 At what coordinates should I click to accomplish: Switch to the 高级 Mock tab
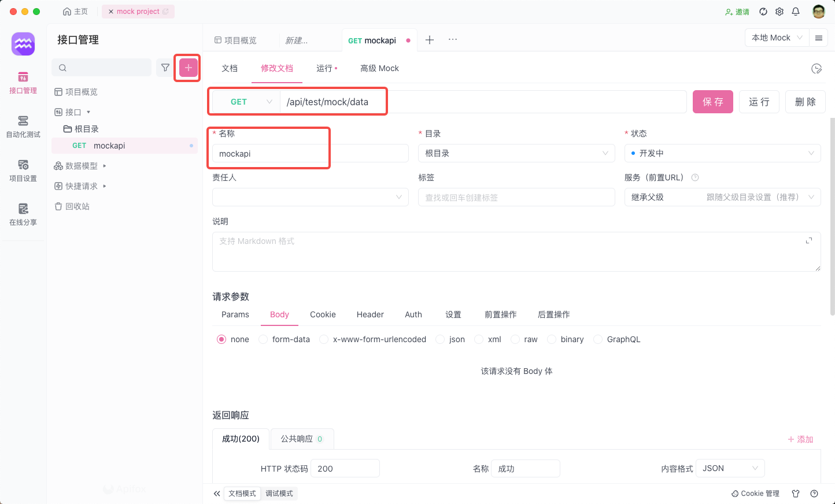pyautogui.click(x=379, y=68)
